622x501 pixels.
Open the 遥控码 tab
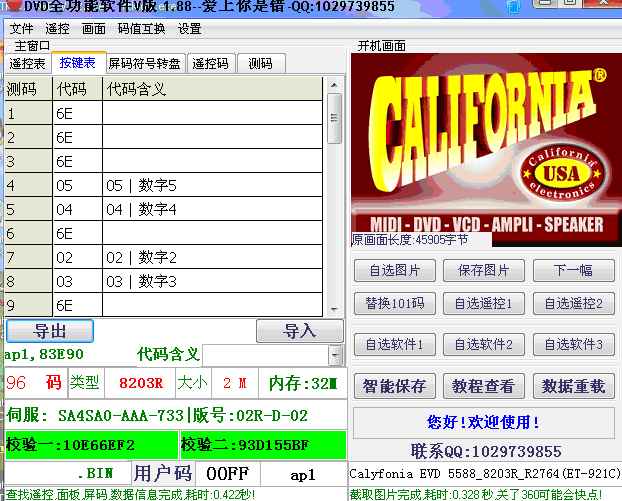[211, 63]
